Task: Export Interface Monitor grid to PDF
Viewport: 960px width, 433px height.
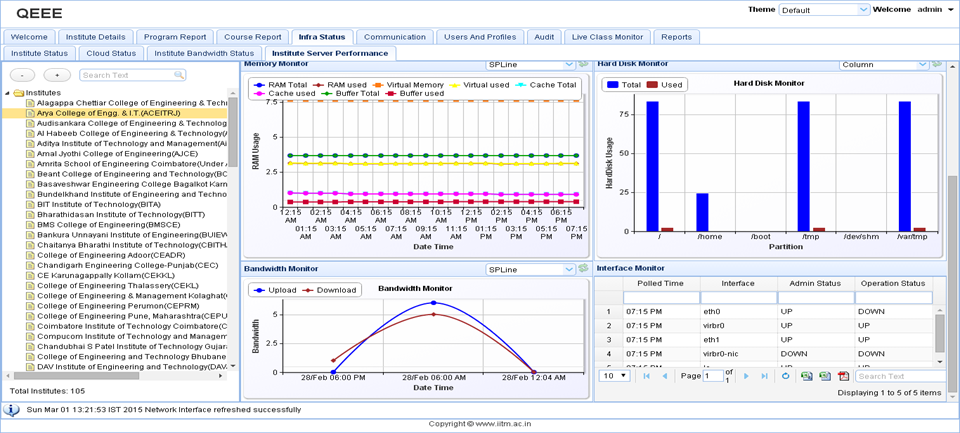Action: [844, 376]
